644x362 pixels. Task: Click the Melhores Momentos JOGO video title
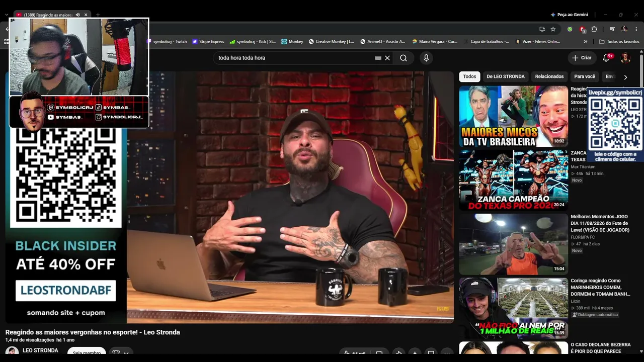click(x=600, y=223)
